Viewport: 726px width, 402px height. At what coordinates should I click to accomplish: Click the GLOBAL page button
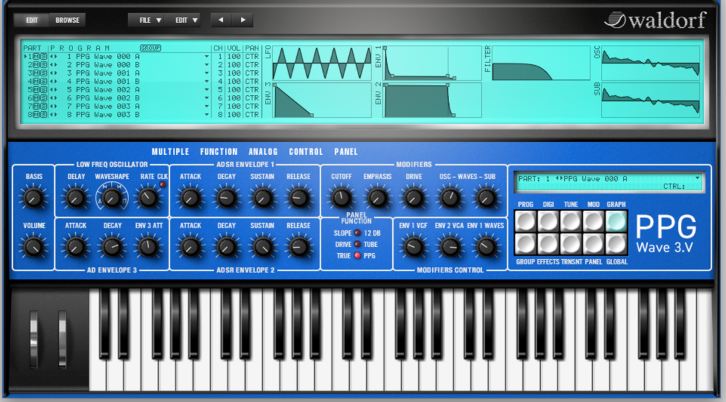pos(616,244)
